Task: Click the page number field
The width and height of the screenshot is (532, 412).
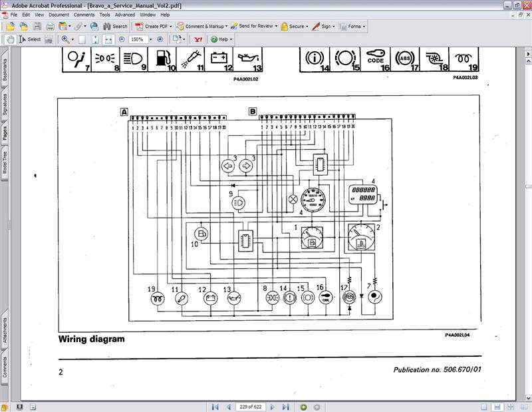Action: [249, 407]
